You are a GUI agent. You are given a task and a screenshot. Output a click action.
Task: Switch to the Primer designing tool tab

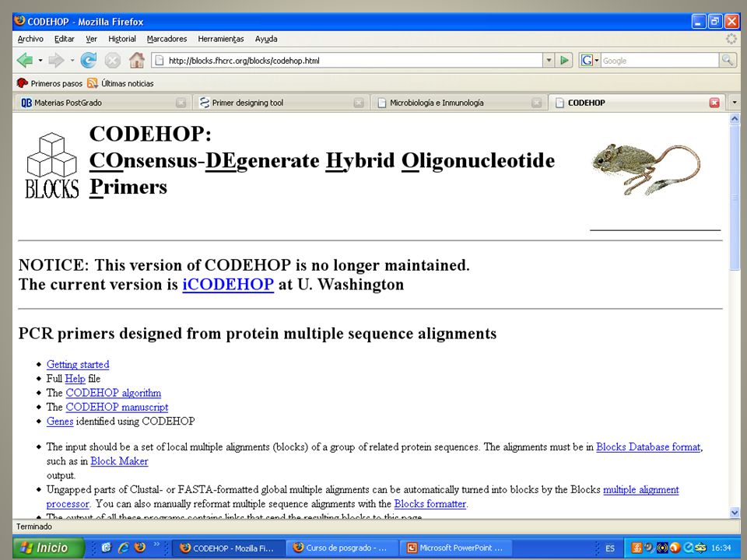(x=280, y=103)
